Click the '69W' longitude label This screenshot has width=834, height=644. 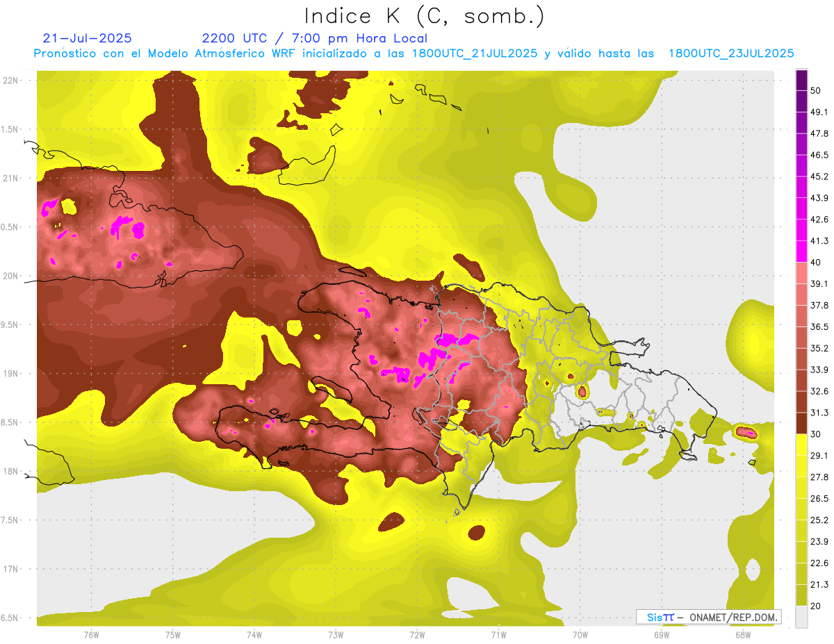(662, 634)
